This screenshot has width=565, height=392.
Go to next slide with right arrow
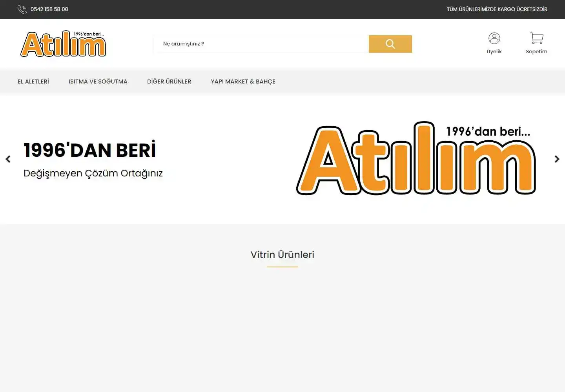[x=557, y=159]
